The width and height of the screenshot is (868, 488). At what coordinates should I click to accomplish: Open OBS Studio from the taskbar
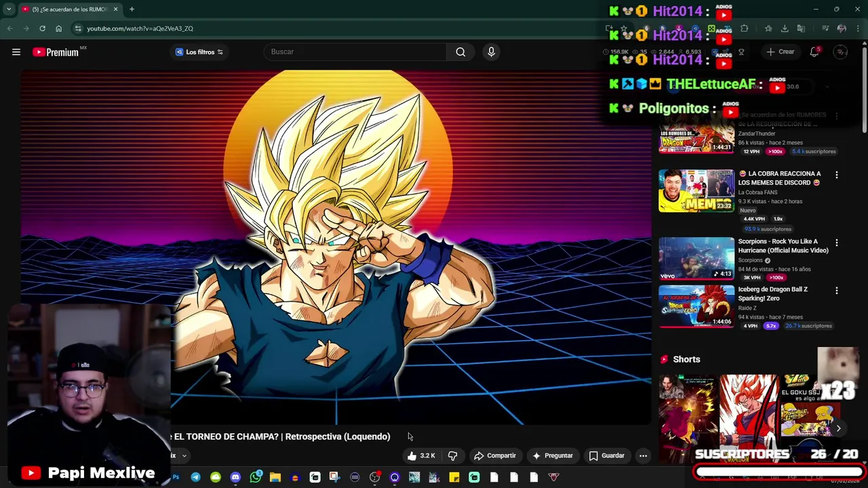click(374, 478)
